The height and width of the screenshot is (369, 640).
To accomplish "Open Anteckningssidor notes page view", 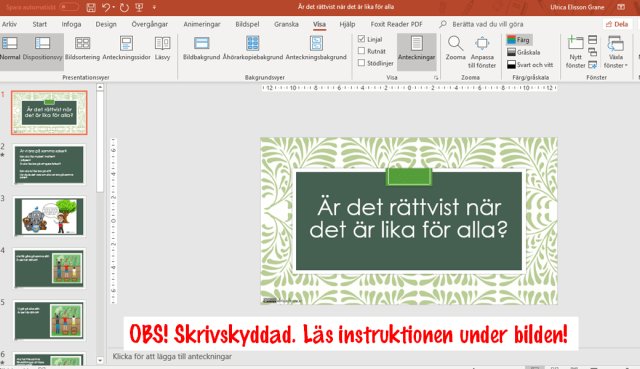I will click(x=126, y=48).
